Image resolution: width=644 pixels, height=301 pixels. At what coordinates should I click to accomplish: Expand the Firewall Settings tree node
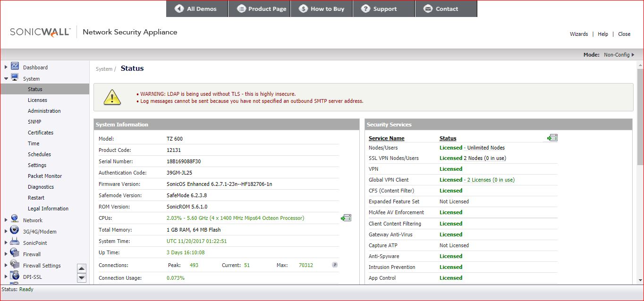click(6, 265)
